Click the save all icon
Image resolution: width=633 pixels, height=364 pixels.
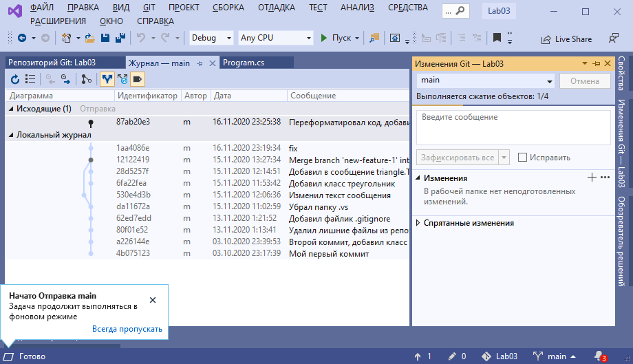[120, 38]
